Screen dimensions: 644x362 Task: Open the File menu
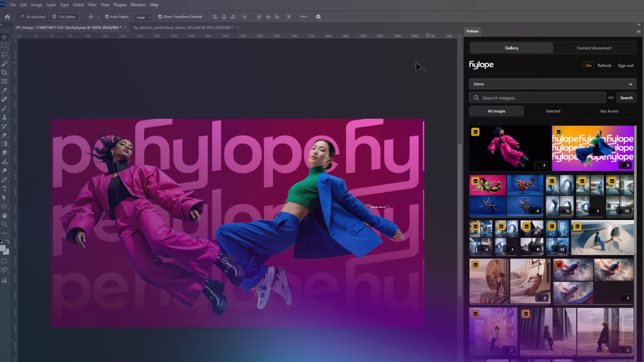tap(13, 5)
